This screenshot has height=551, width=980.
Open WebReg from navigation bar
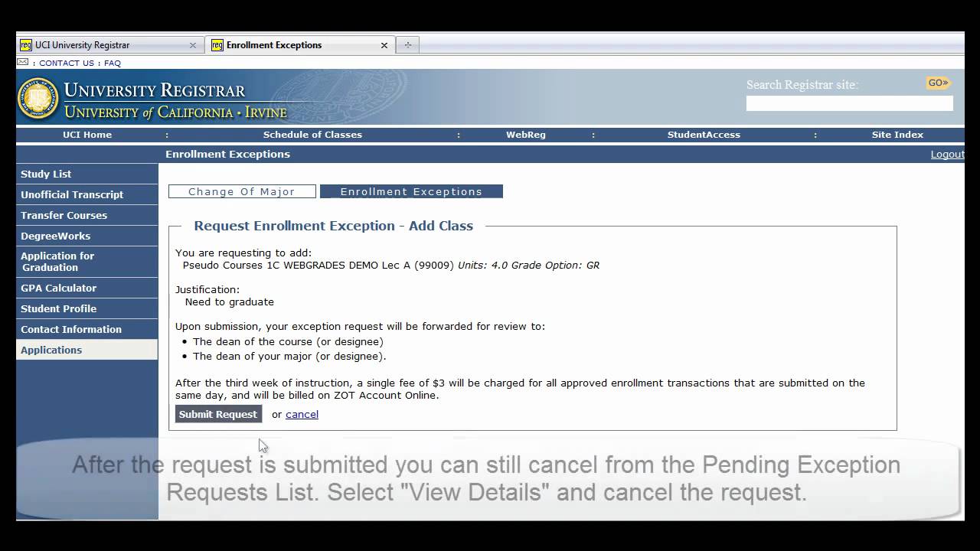pos(526,135)
